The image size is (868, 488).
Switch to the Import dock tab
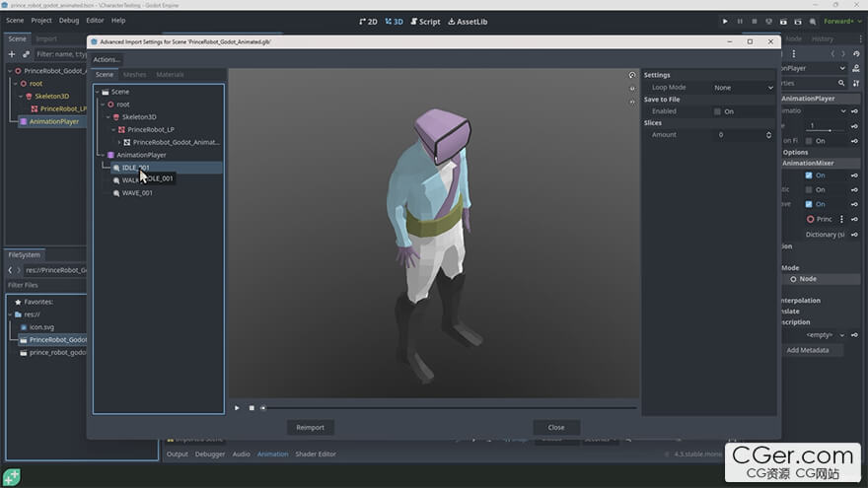(46, 38)
